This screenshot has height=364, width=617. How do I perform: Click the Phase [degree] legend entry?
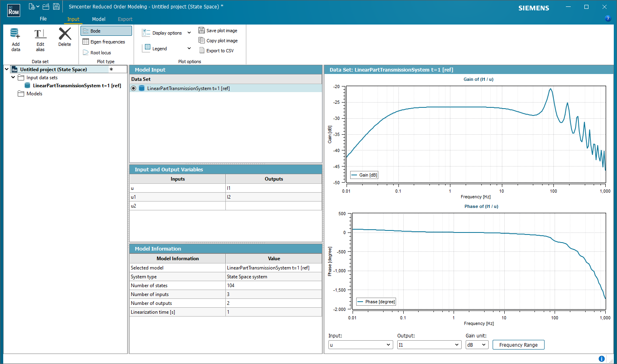(x=376, y=302)
